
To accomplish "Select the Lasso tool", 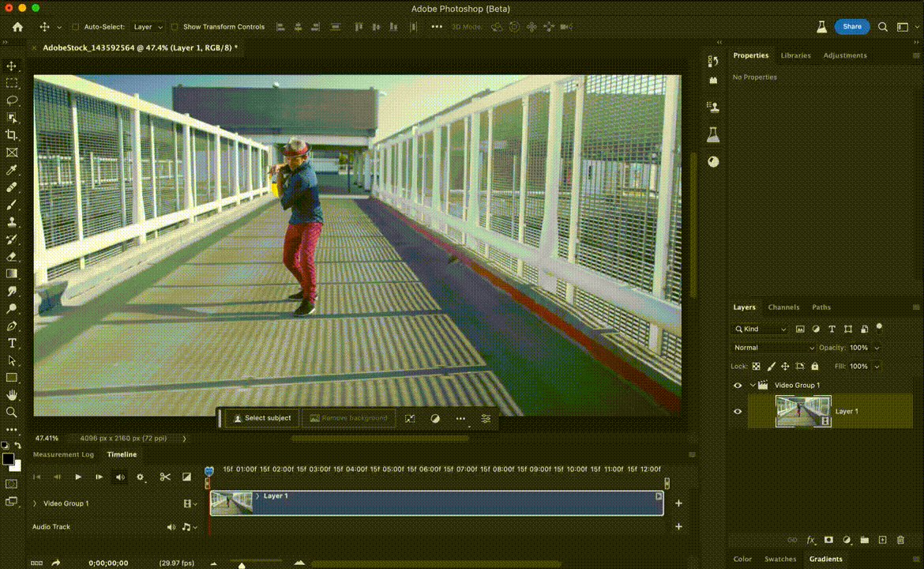I will (x=12, y=100).
